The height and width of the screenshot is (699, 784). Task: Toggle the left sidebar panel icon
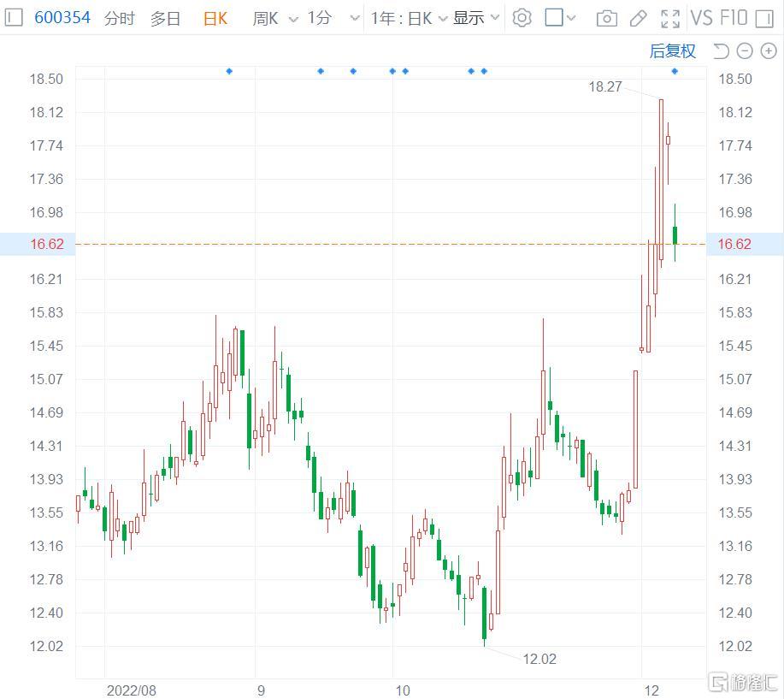[14, 18]
